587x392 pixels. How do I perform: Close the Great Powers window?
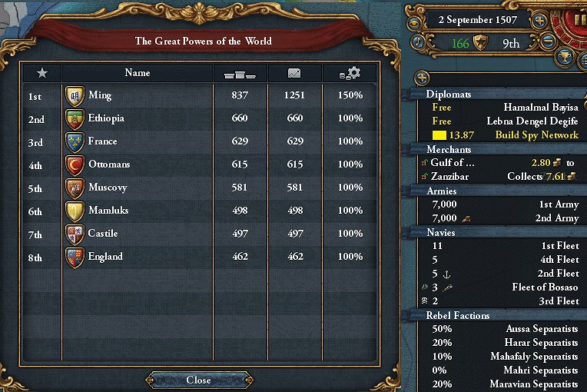198,380
